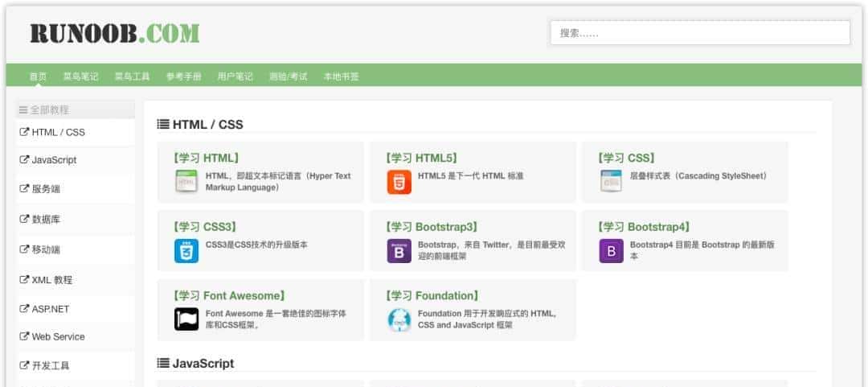Click the RUNOOB.COM logo
The height and width of the screenshot is (387, 868).
[115, 34]
